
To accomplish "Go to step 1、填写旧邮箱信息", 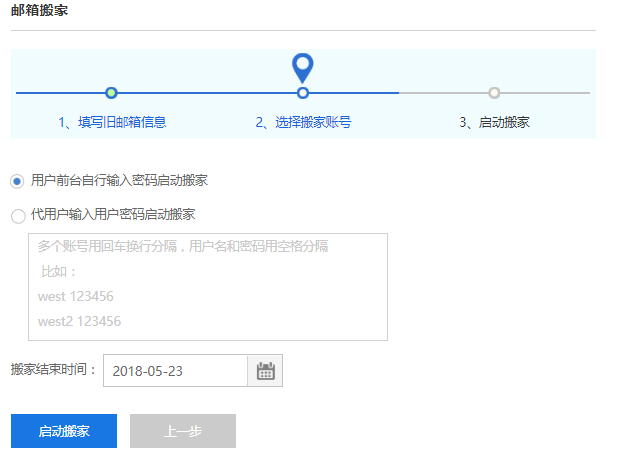I will click(111, 123).
